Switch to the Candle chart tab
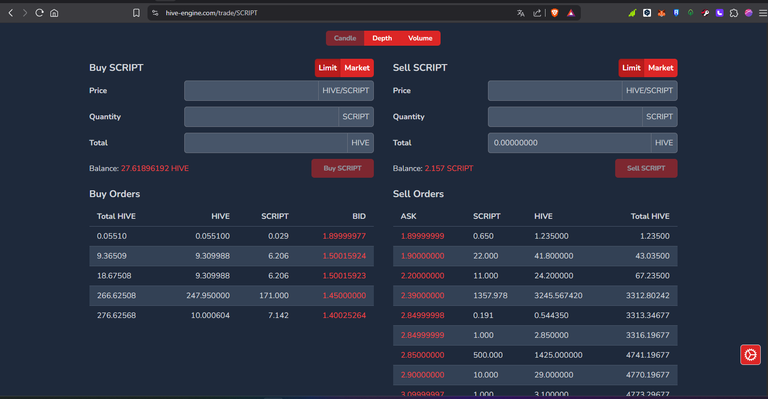The height and width of the screenshot is (399, 768). [x=345, y=38]
